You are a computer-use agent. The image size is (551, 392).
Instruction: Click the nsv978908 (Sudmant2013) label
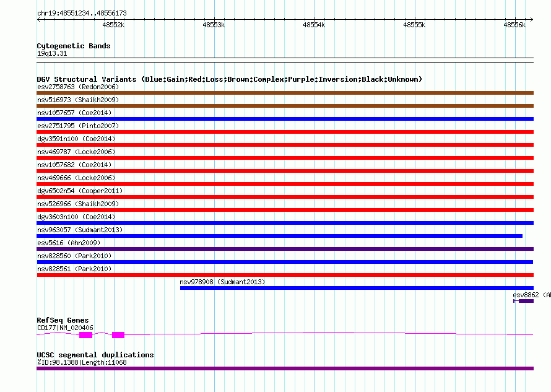tap(222, 282)
